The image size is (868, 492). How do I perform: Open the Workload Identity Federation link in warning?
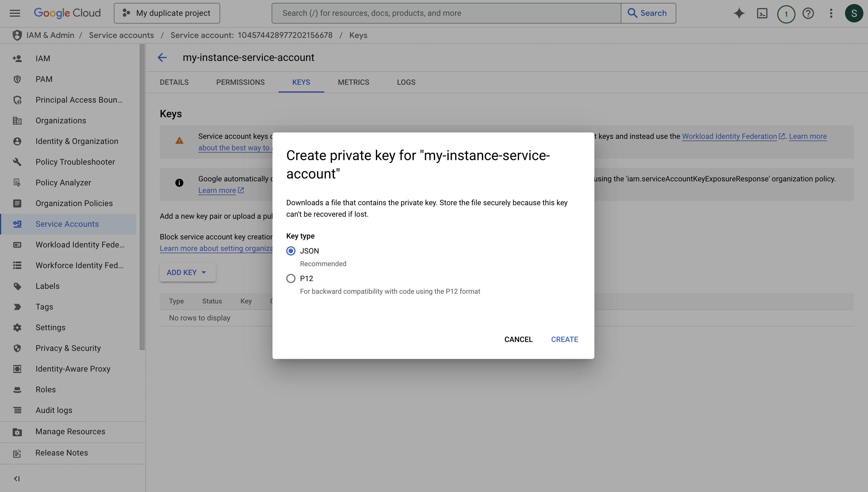coord(729,136)
